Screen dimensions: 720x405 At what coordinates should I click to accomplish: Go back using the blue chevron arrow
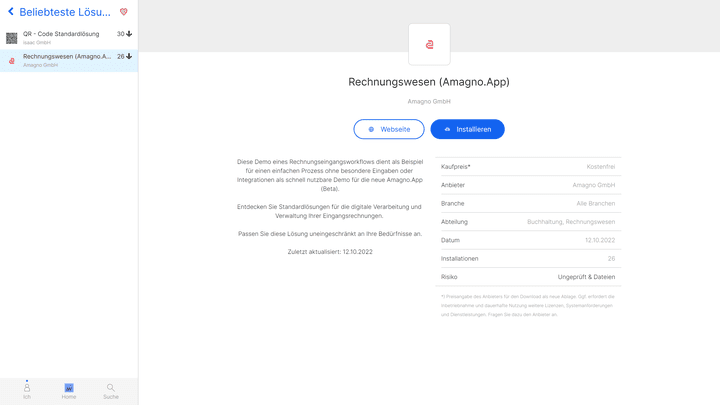(x=11, y=12)
